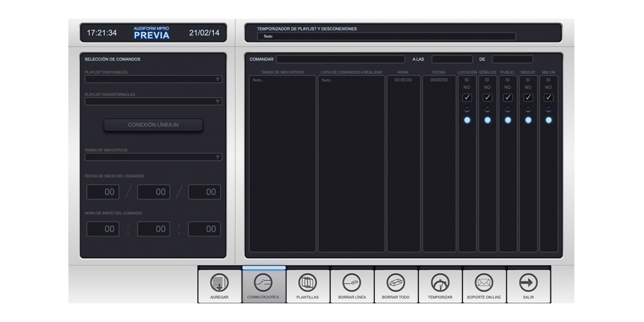Toggle the SEÑALES checkbox
The height and width of the screenshot is (322, 644).
487,98
